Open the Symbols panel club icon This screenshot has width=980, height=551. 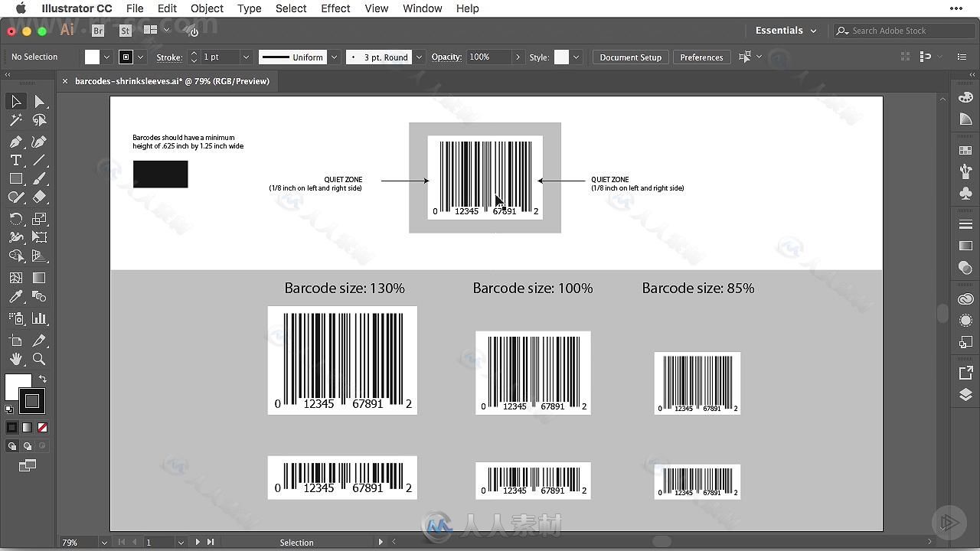click(965, 194)
